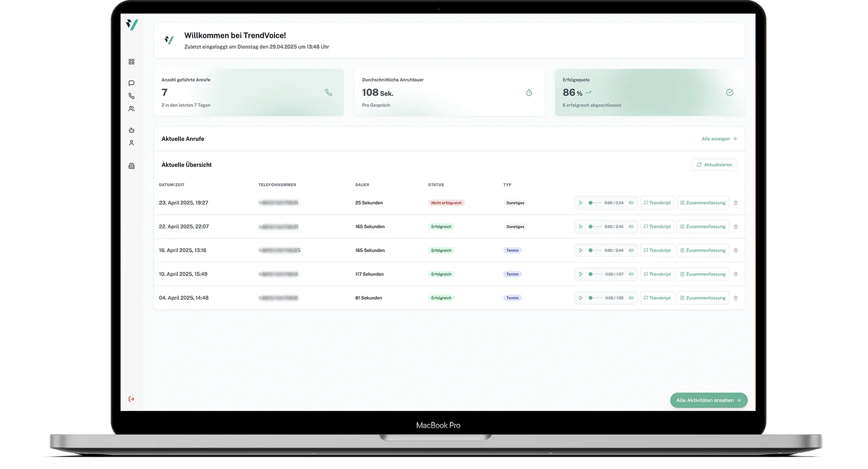Click the Aktualisieren refresh button
Screen dimensions: 868x469
click(714, 165)
